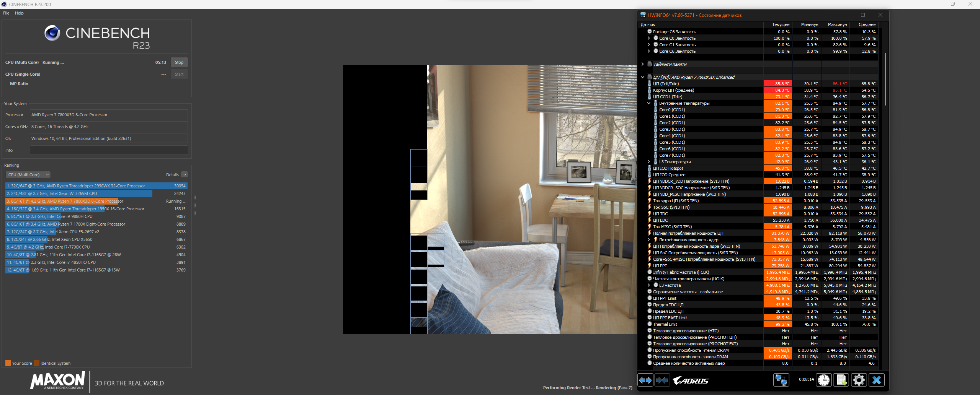Select ranking row Intel Xeon W-3265M CPU
Viewport: 980px width, 395px height.
tap(96, 193)
